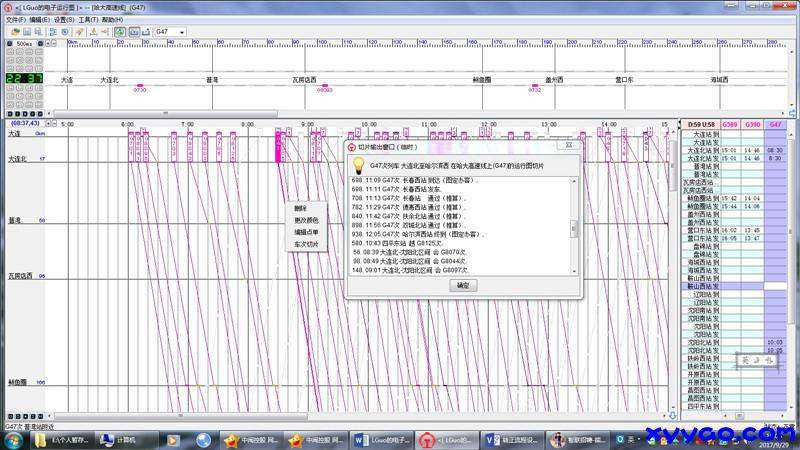Click the lightbulb icon in the dialog
The image size is (800, 450).
click(x=359, y=164)
